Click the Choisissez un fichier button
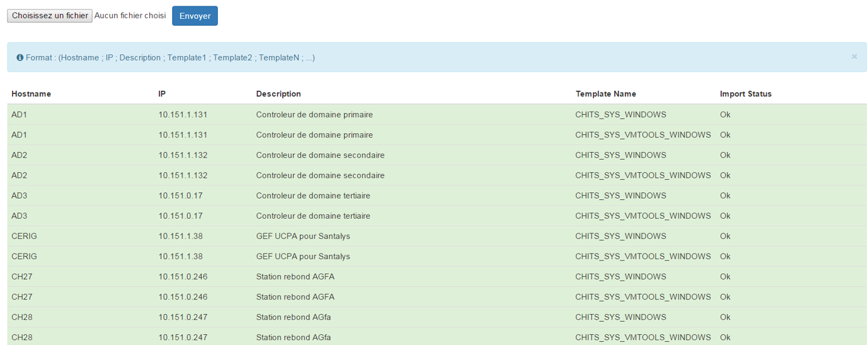 click(50, 16)
